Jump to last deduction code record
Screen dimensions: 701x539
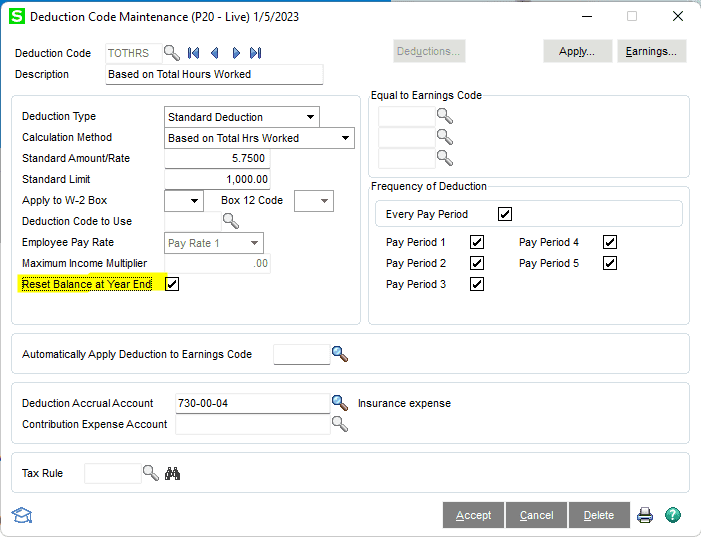[256, 53]
